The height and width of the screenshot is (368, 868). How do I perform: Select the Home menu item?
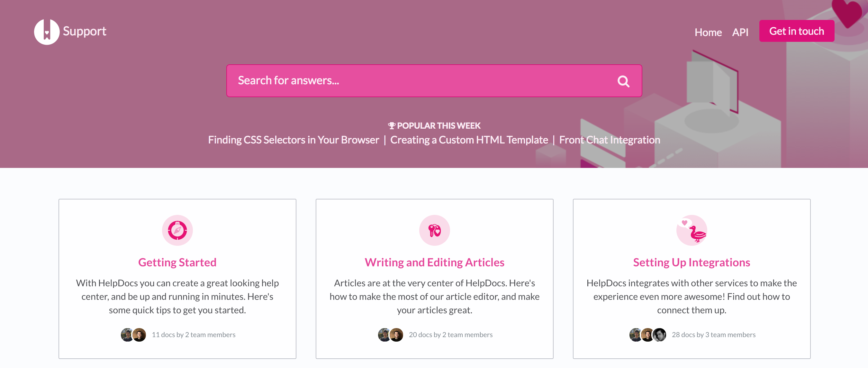click(x=709, y=32)
